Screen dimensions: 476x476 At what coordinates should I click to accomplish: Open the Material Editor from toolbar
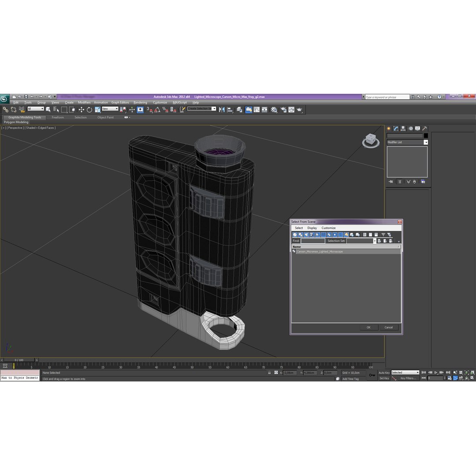(274, 110)
